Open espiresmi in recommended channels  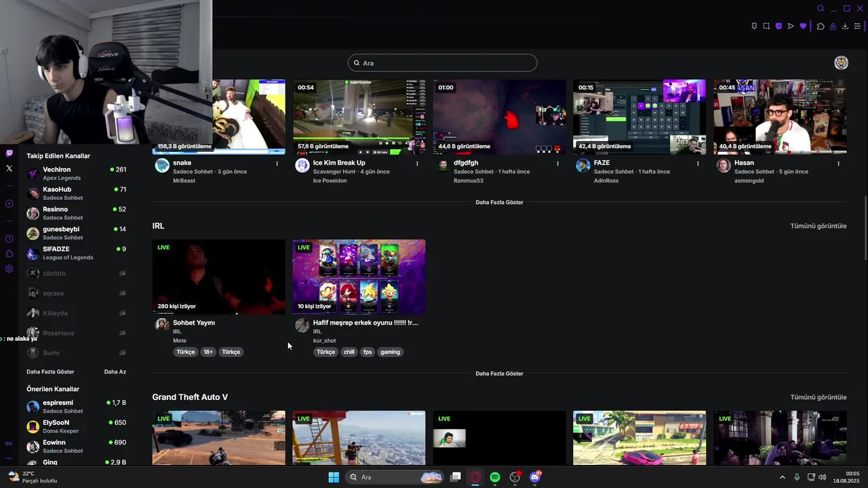pyautogui.click(x=76, y=407)
